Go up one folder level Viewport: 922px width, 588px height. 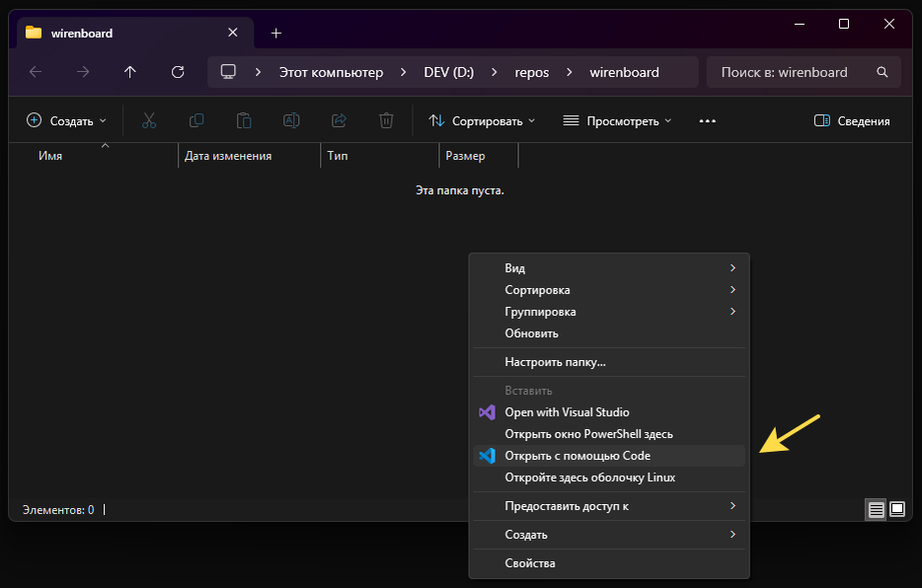click(x=130, y=72)
